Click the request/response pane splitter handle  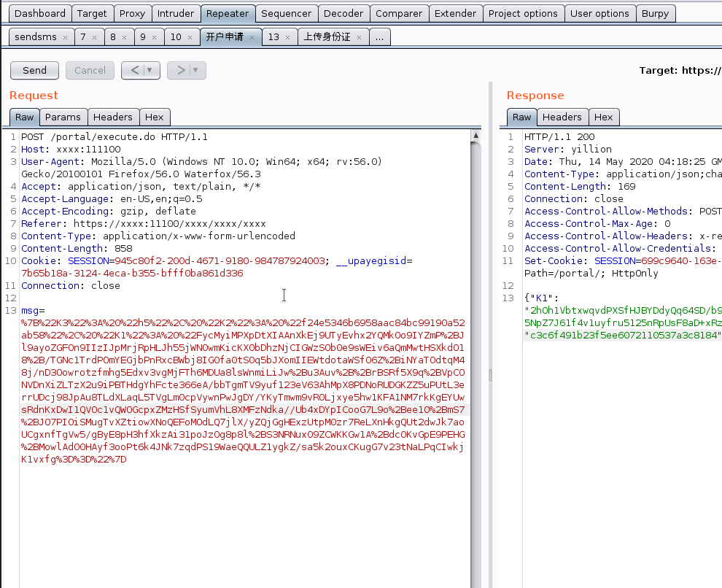490,375
